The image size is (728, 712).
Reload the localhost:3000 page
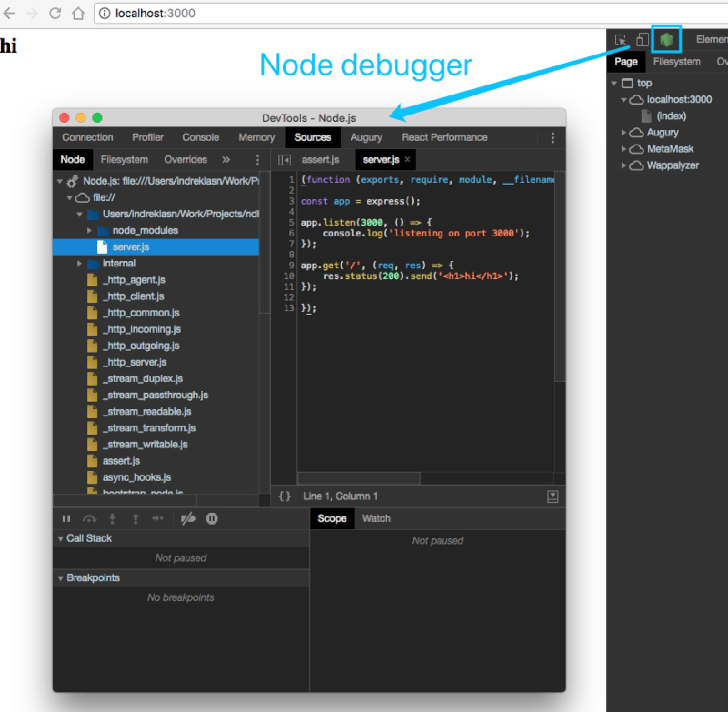coord(55,13)
